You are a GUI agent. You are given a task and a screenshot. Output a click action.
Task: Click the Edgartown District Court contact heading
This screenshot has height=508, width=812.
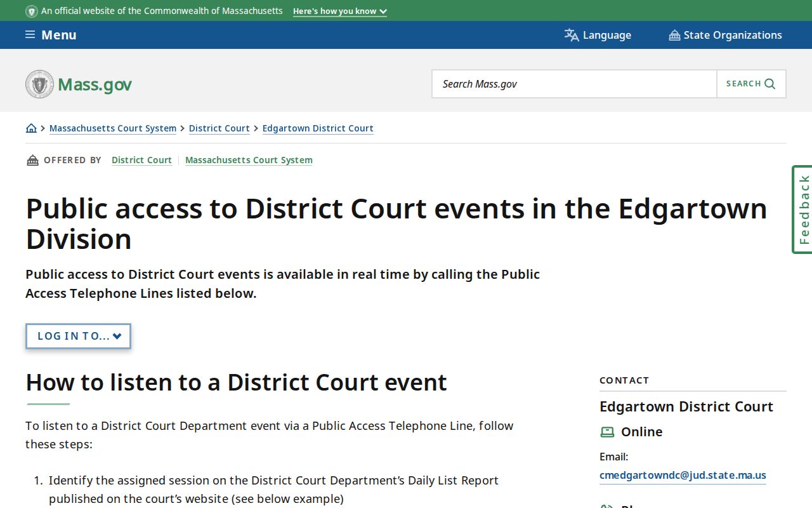(x=686, y=406)
